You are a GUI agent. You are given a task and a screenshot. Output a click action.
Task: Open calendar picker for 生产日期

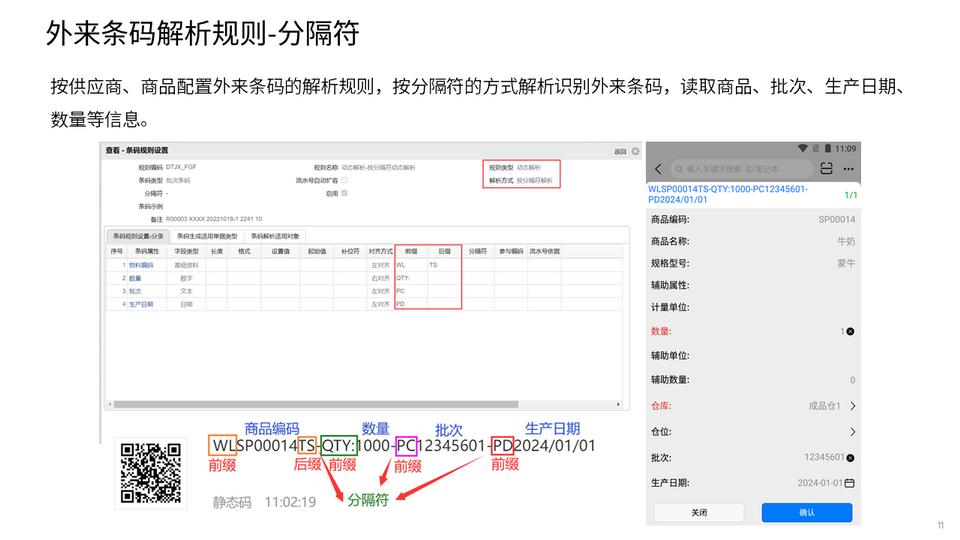pos(850,483)
